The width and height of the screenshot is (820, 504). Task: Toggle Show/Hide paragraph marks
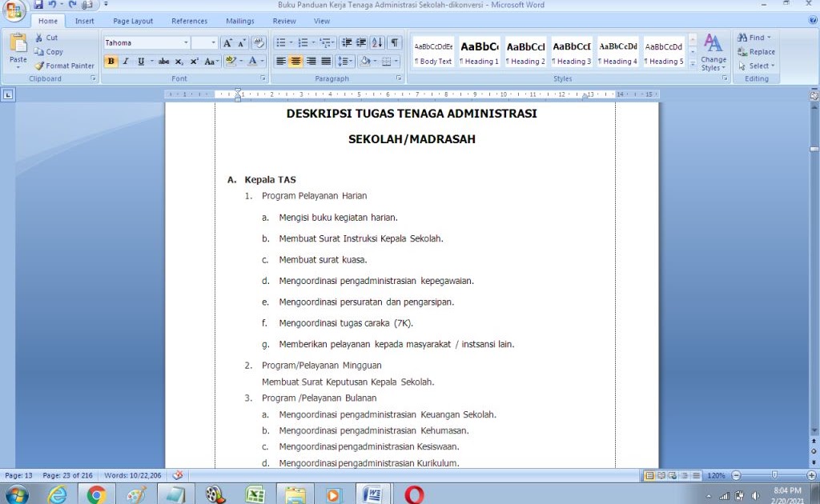pyautogui.click(x=394, y=43)
